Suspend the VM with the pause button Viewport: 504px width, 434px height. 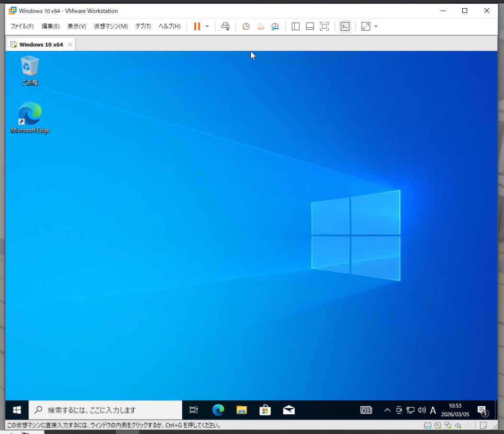pos(197,26)
